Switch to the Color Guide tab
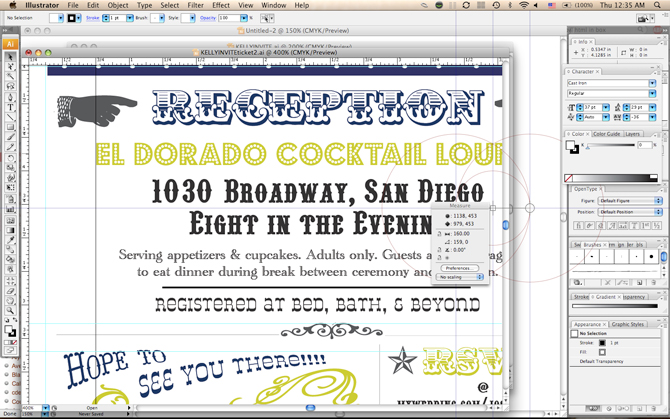Viewport: 670px width, 419px height. click(606, 134)
